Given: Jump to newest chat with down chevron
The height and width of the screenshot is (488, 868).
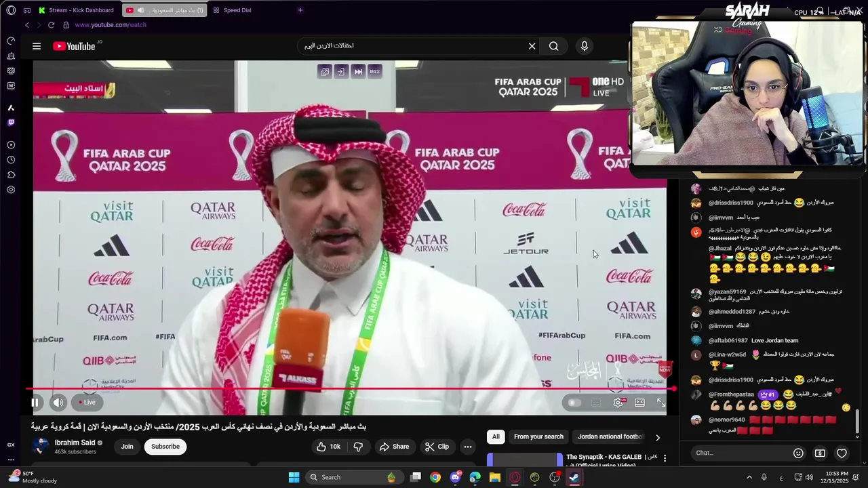Looking at the screenshot, I should coord(858,436).
